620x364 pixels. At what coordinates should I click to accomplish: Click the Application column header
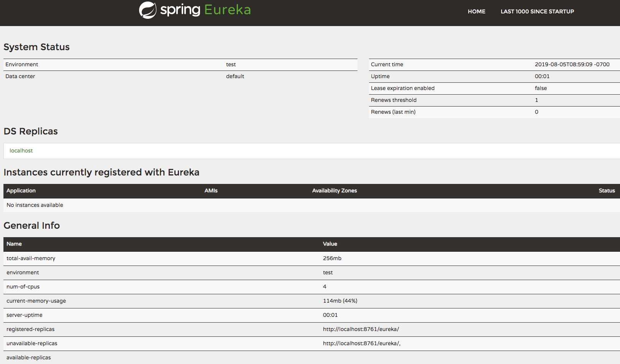[x=21, y=190]
